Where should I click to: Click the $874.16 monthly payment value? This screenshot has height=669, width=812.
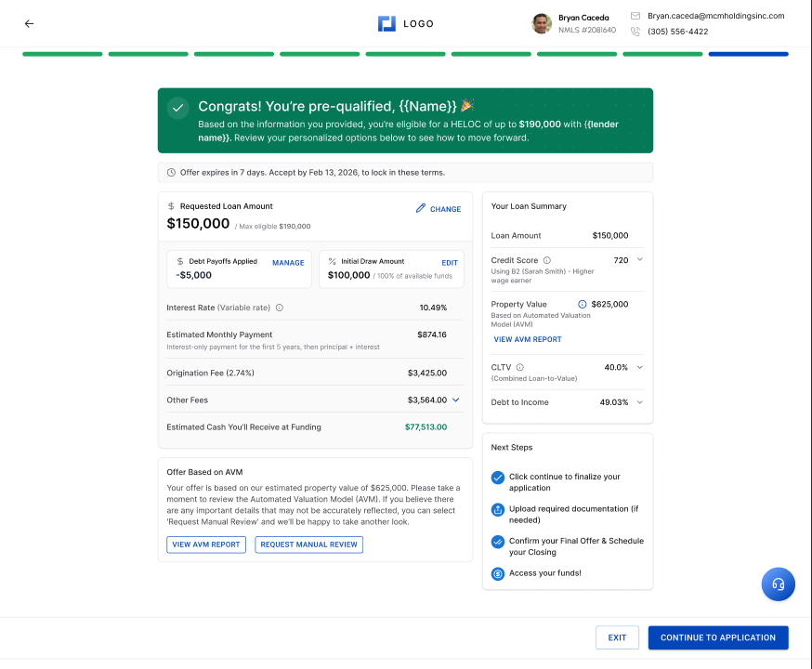(432, 334)
